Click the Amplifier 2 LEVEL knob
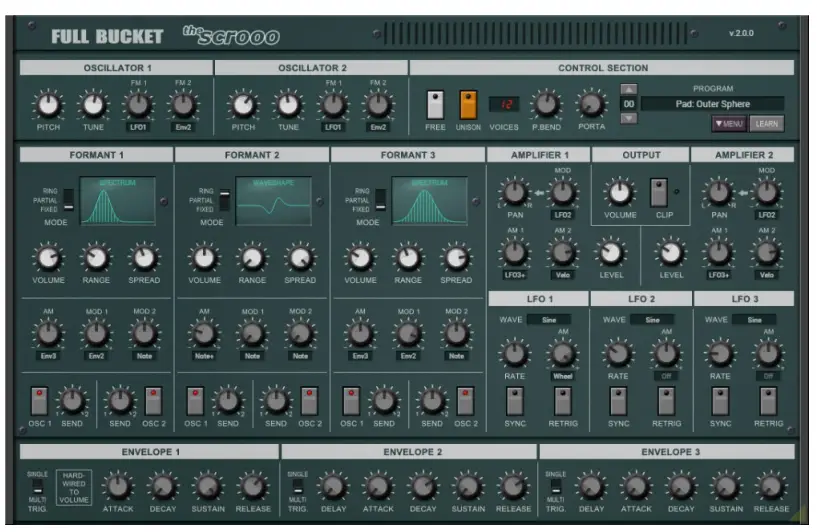Viewport: 817px width, 532px height. click(671, 253)
